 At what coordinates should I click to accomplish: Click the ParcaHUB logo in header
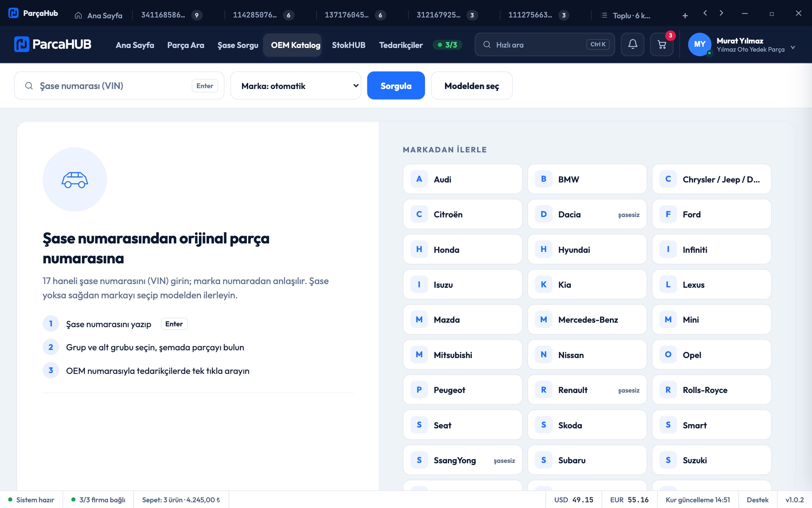point(53,44)
